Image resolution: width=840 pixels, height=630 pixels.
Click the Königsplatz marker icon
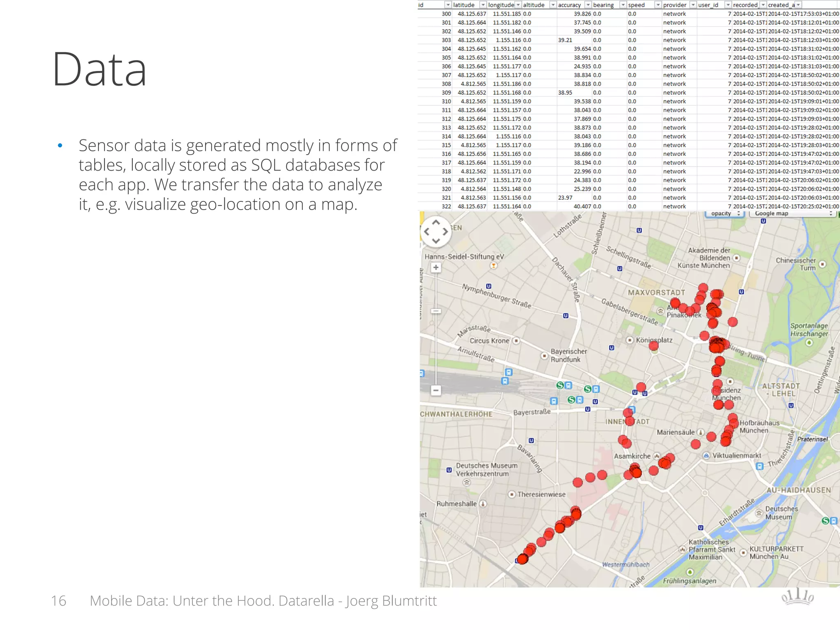[630, 340]
